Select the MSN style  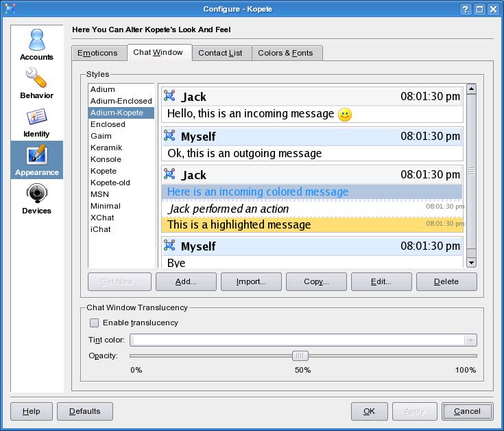click(x=121, y=194)
